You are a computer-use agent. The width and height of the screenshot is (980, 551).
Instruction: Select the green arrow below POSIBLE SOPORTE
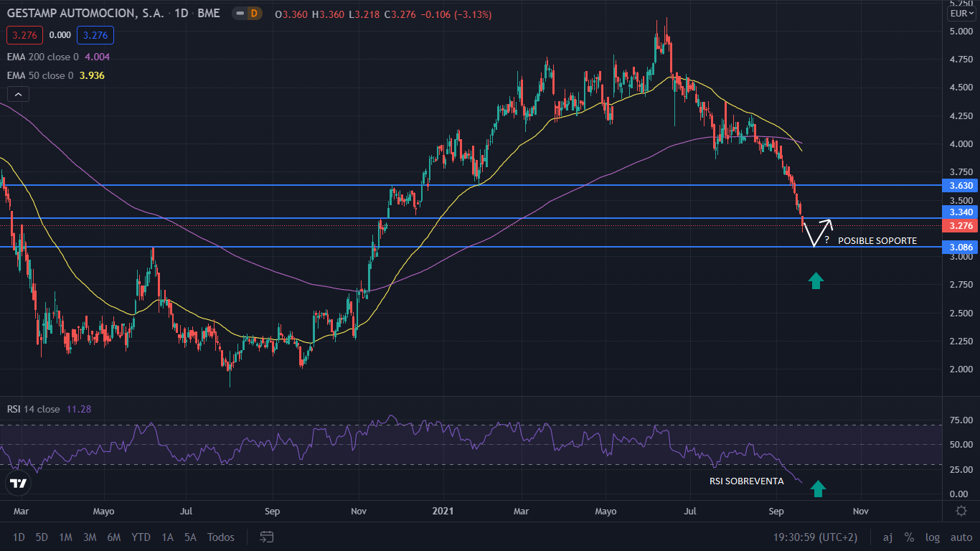tap(815, 281)
